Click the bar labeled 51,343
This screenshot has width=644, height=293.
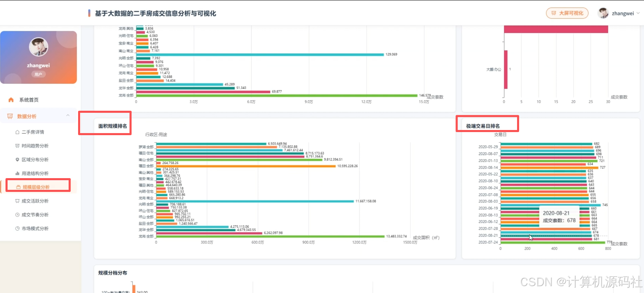click(185, 88)
